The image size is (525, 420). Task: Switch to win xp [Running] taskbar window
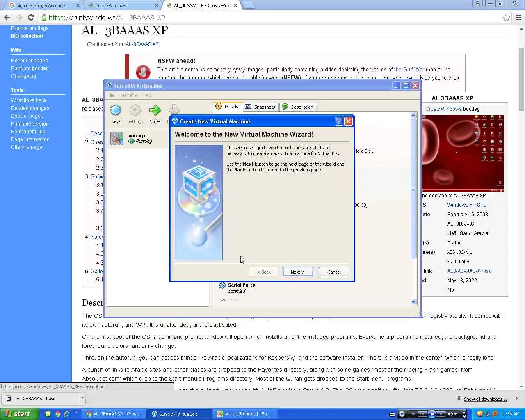point(244,414)
